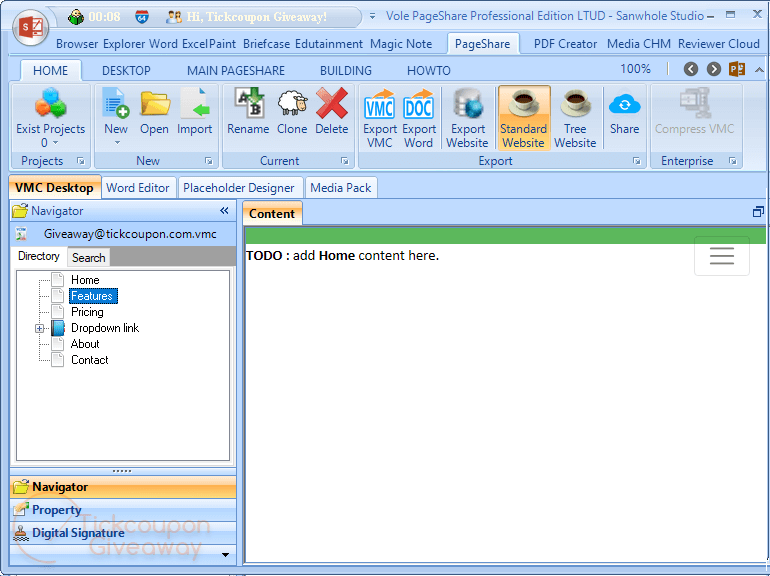The width and height of the screenshot is (770, 576).
Task: Open the Digital Signature pane
Action: [123, 533]
